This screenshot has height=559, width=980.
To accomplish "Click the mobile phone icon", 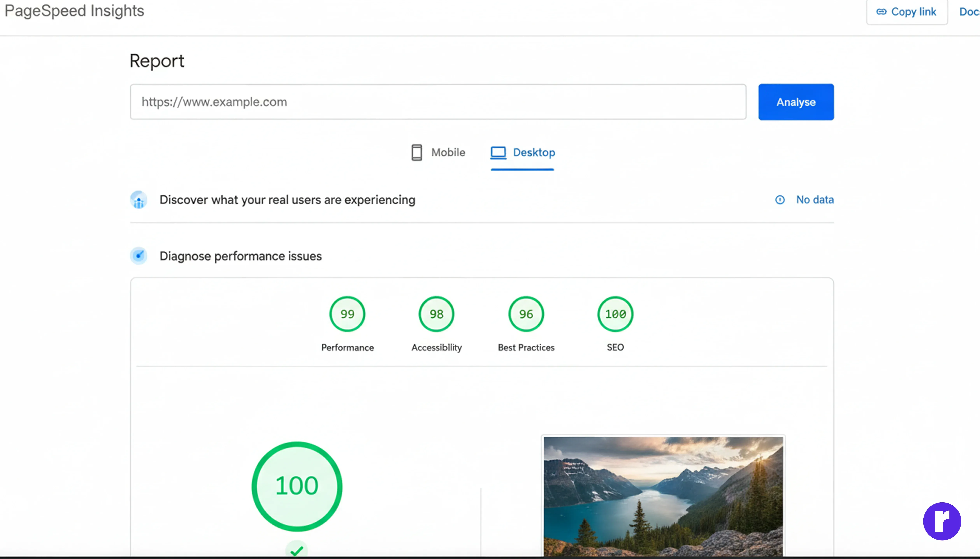I will (416, 152).
